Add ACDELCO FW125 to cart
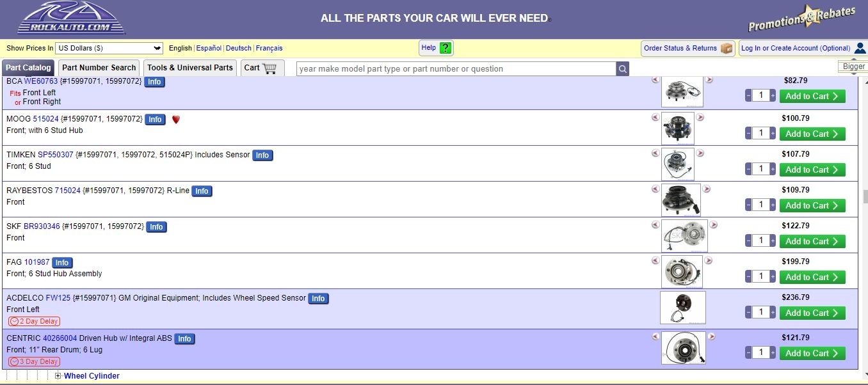Screen dimensions: 868x385 812,313
